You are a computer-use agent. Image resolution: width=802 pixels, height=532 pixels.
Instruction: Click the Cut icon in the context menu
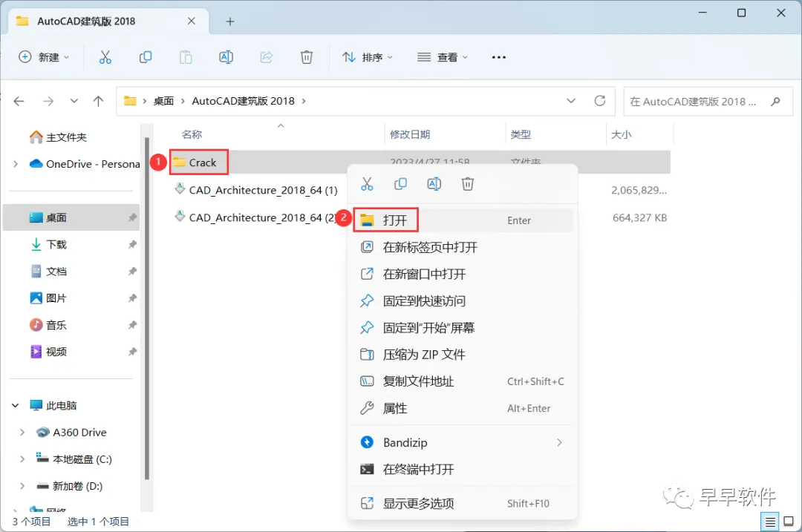click(367, 184)
